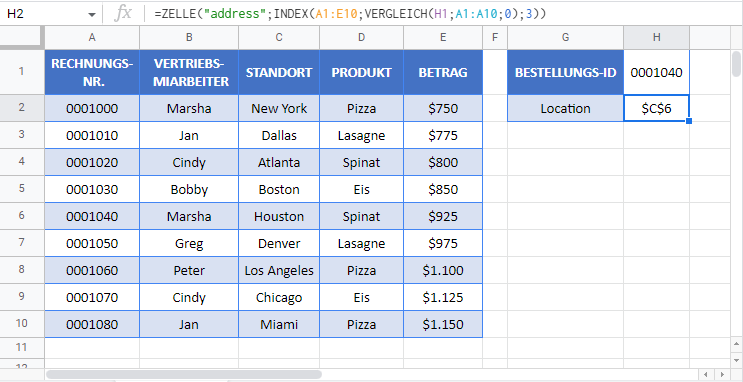Select the Miami cell
This screenshot has width=743, height=382.
point(279,324)
